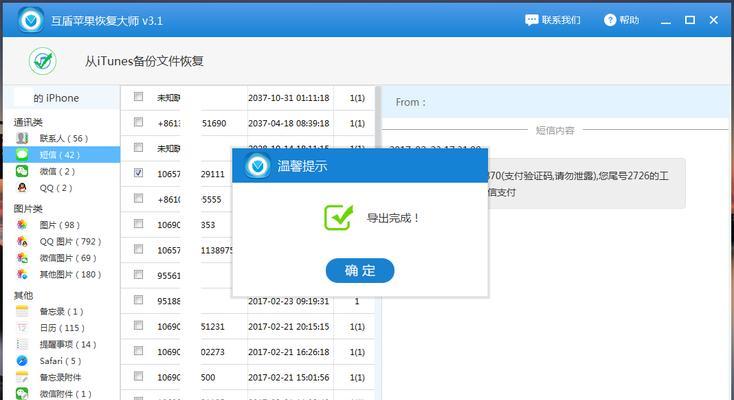Select the 其他图片 (180) icon
Image resolution: width=734 pixels, height=400 pixels.
22,274
